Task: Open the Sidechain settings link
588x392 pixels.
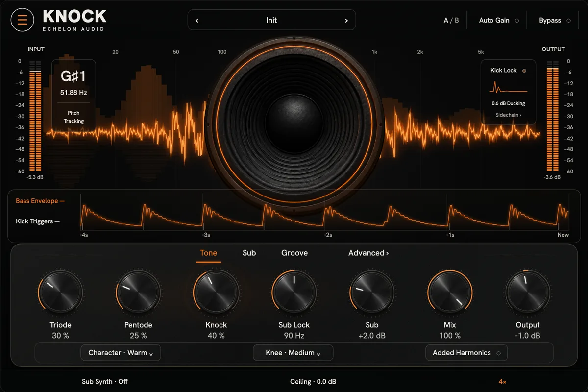Action: (x=508, y=115)
